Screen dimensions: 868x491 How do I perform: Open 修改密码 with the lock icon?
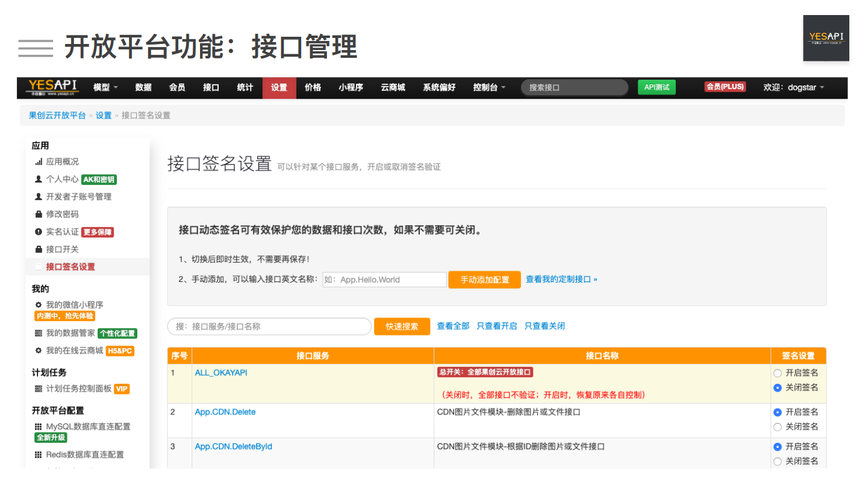(62, 214)
